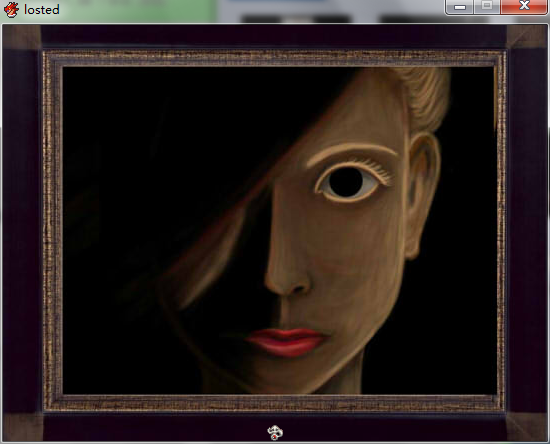Viewport: 550px width, 444px height.
Task: Click the losted app icon in title bar
Action: [11, 10]
